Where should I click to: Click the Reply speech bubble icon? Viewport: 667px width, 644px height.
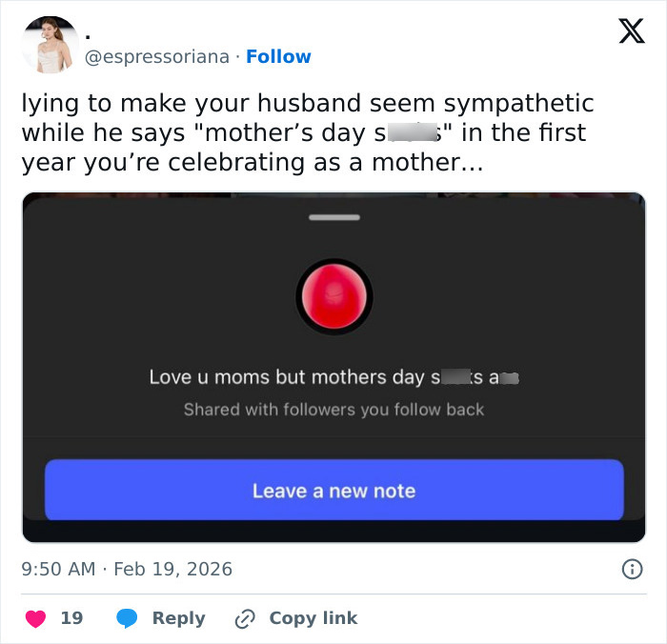click(127, 618)
